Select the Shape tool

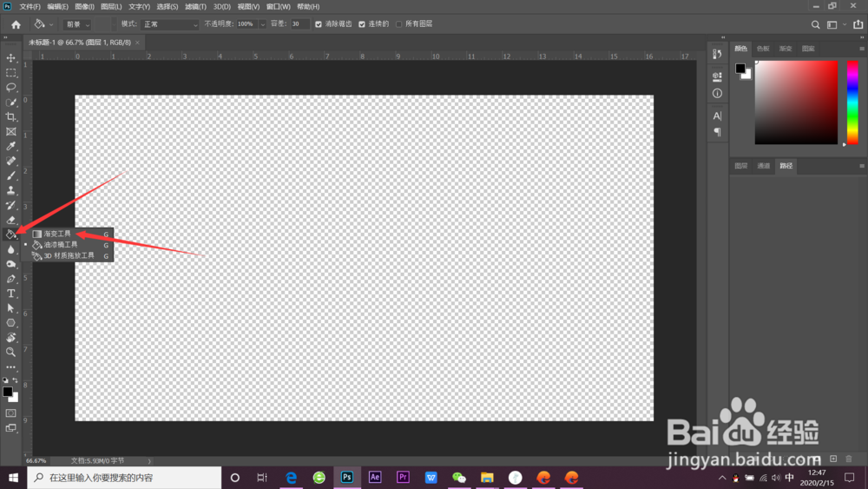point(10,323)
